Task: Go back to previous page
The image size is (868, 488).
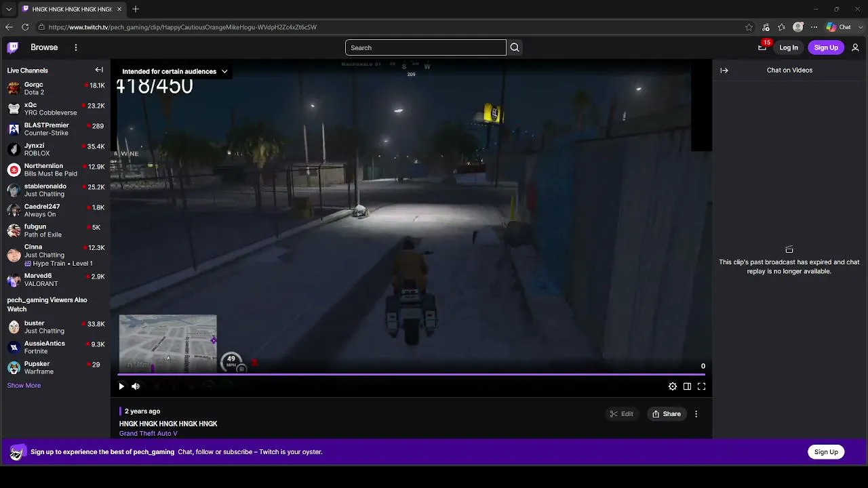Action: point(9,27)
